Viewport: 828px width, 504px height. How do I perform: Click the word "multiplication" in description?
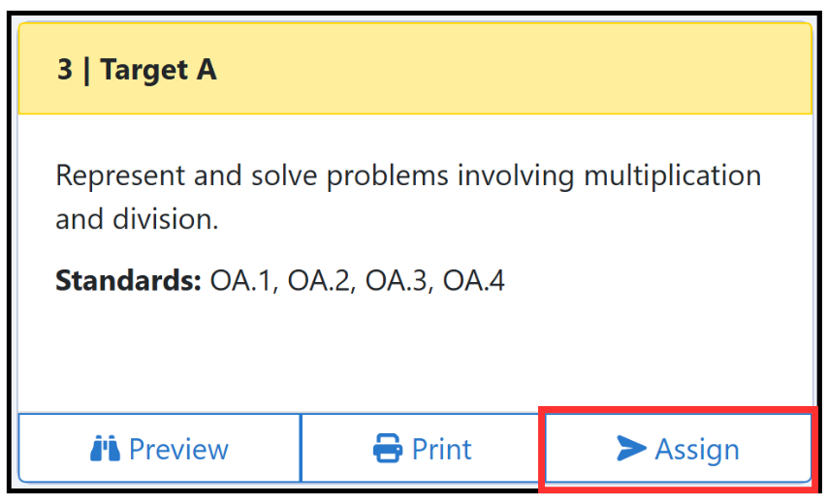click(x=672, y=176)
